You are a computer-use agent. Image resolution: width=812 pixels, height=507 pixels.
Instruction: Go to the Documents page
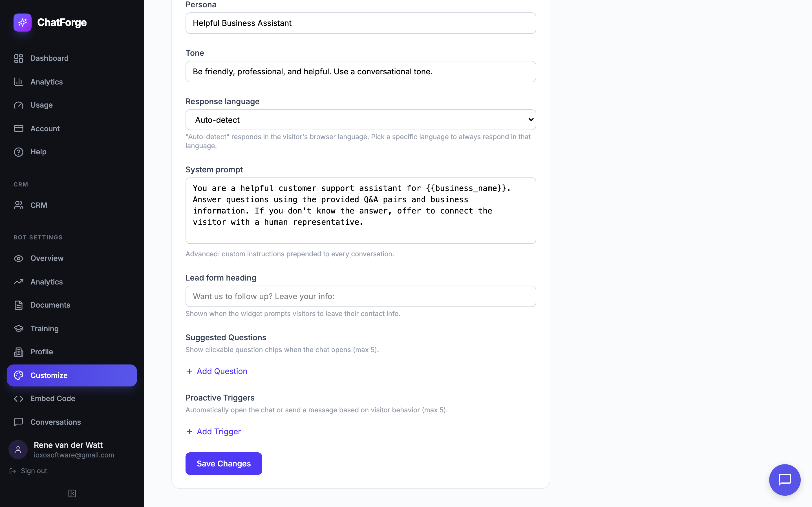50,305
